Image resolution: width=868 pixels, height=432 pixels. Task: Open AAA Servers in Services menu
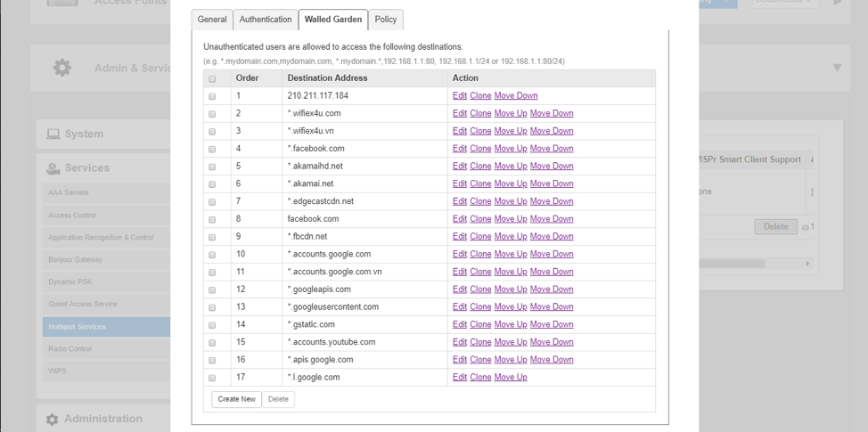click(x=106, y=193)
